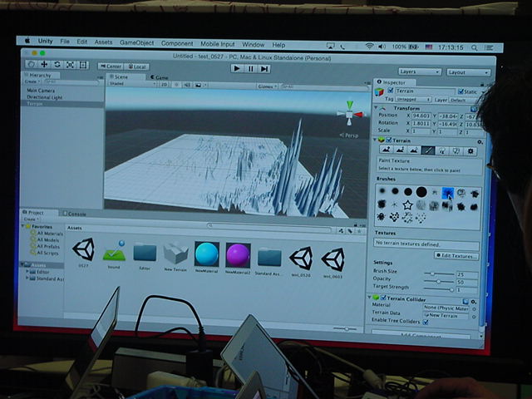
Task: Select Raise/Lower Terrain tool
Action: (386, 150)
